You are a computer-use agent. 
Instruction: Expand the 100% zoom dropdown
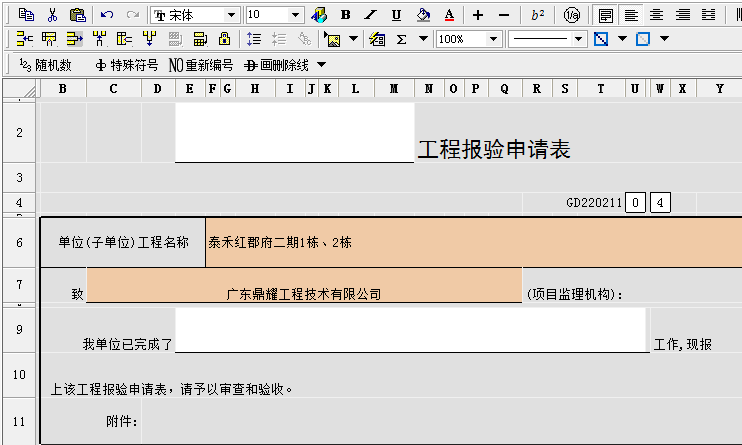click(494, 39)
